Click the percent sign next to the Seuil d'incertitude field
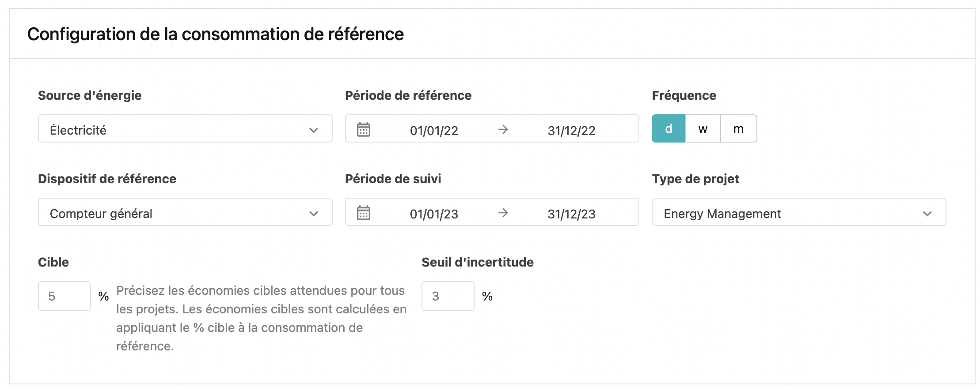This screenshot has width=980, height=391. click(487, 296)
